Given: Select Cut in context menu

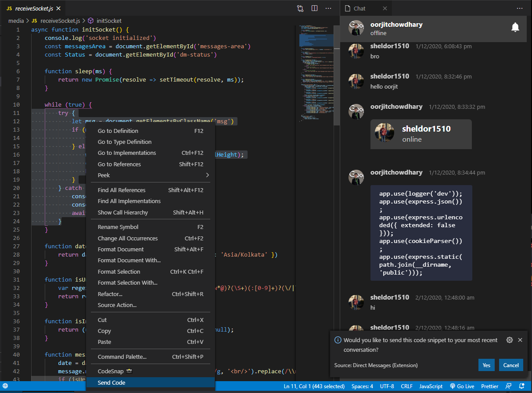Looking at the screenshot, I should click(150, 320).
